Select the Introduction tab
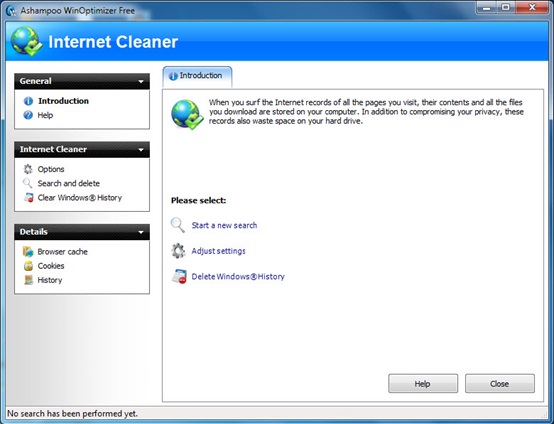Screen dimensions: 554x424 pyautogui.click(x=197, y=76)
